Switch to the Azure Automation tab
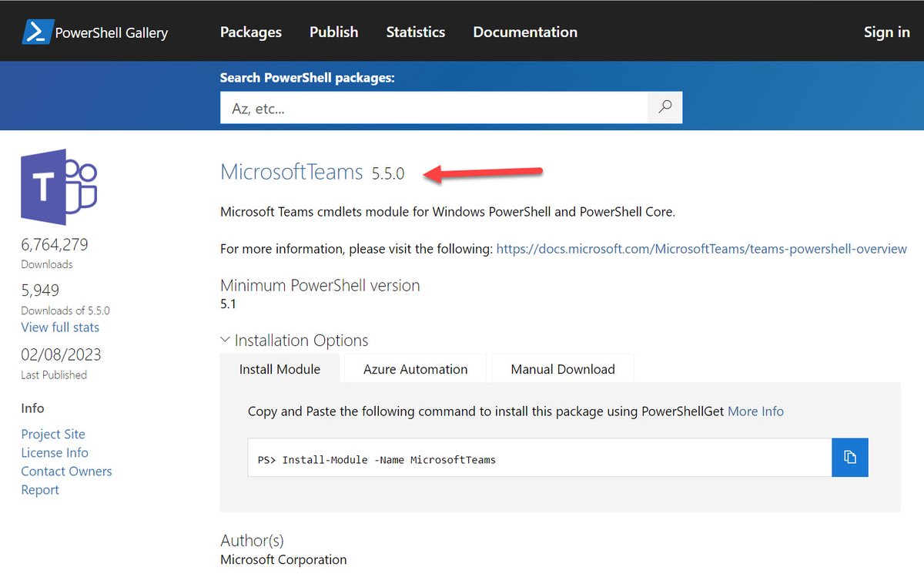This screenshot has height=574, width=924. pos(414,369)
